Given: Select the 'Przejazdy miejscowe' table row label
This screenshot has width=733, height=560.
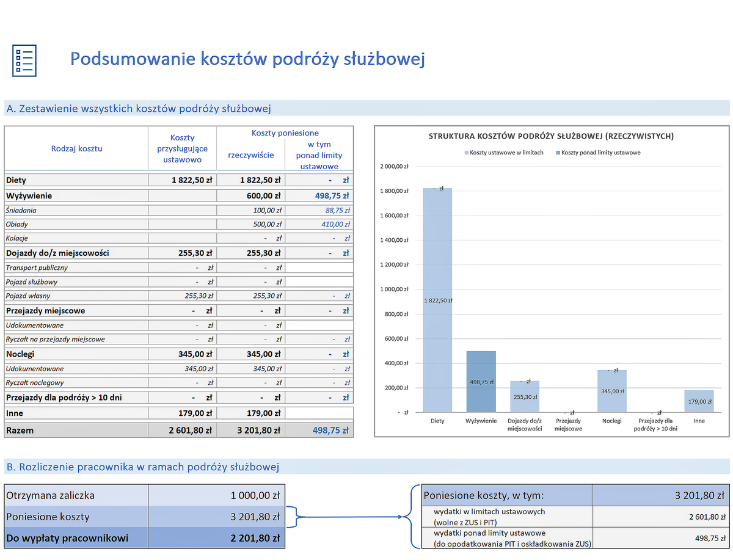Looking at the screenshot, I should [x=45, y=311].
